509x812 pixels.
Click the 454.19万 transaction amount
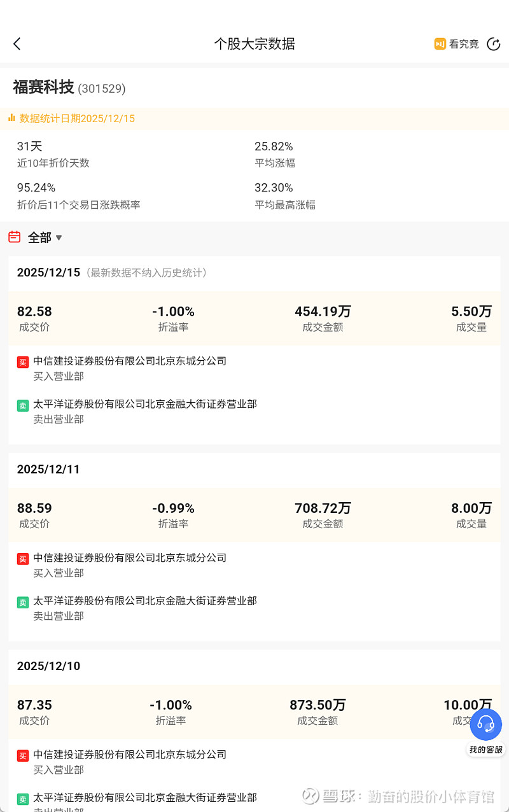[323, 312]
